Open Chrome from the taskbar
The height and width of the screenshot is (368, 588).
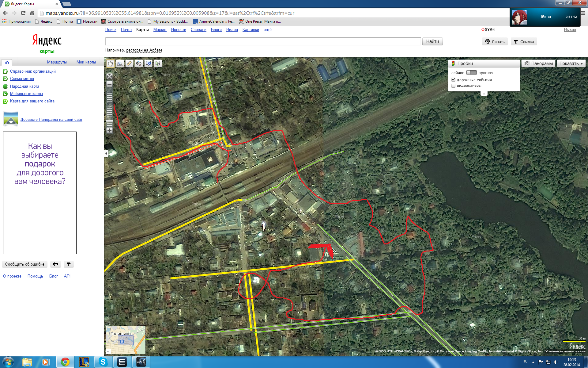point(65,362)
